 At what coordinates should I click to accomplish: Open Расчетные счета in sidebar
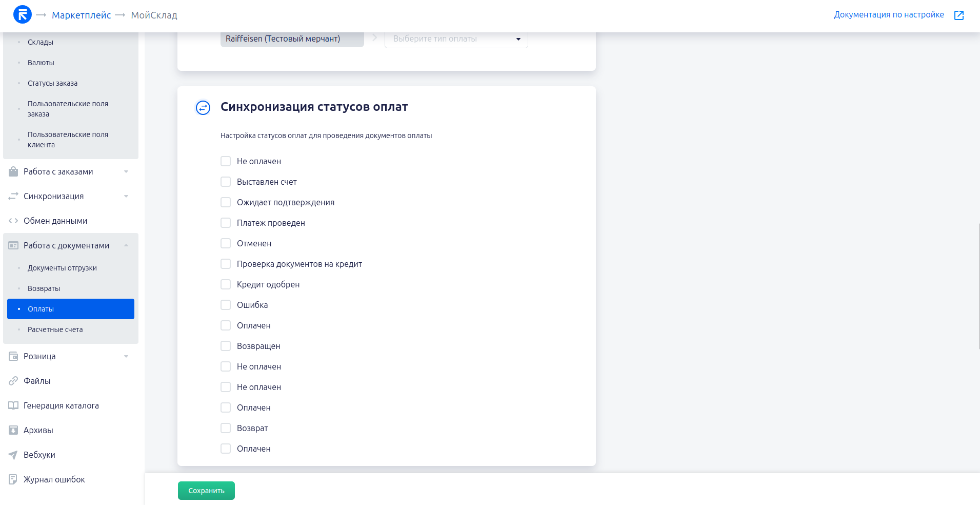[55, 329]
